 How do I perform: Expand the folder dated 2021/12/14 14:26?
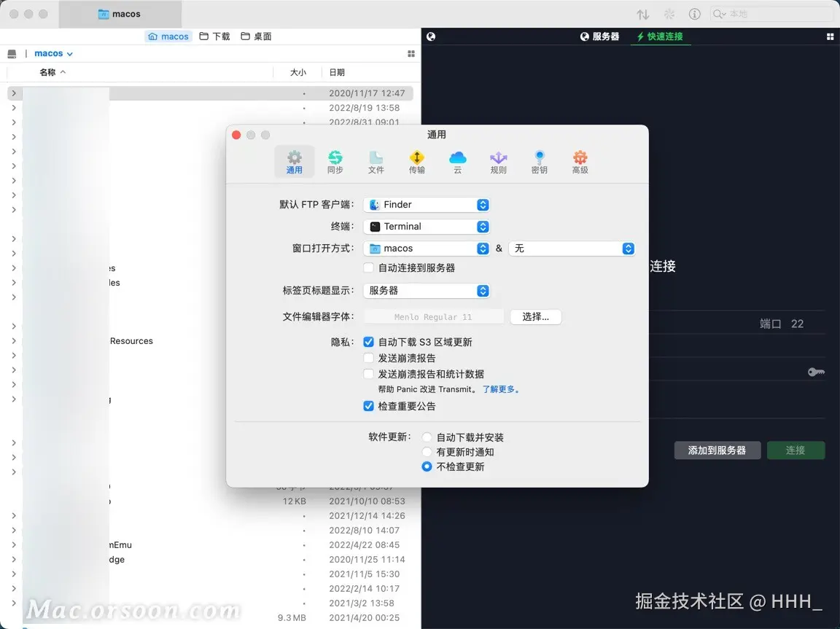pyautogui.click(x=14, y=515)
